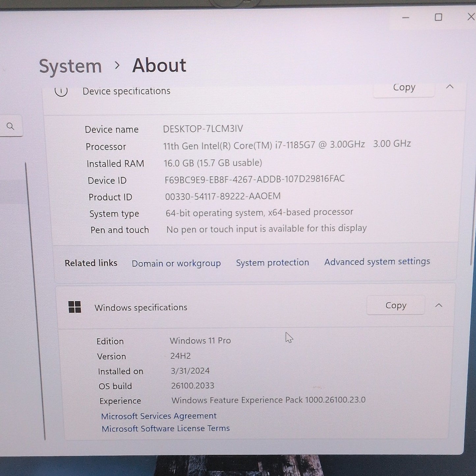Click the Product ID label

pyautogui.click(x=110, y=197)
